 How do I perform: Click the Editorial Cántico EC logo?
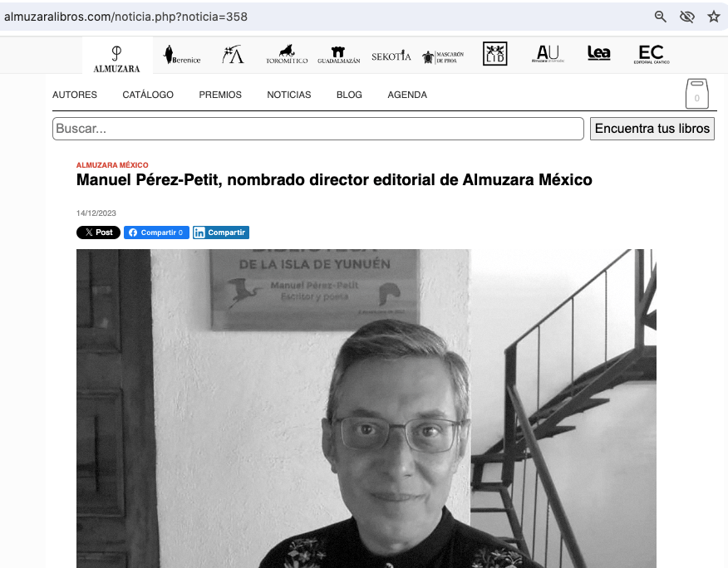coord(651,55)
